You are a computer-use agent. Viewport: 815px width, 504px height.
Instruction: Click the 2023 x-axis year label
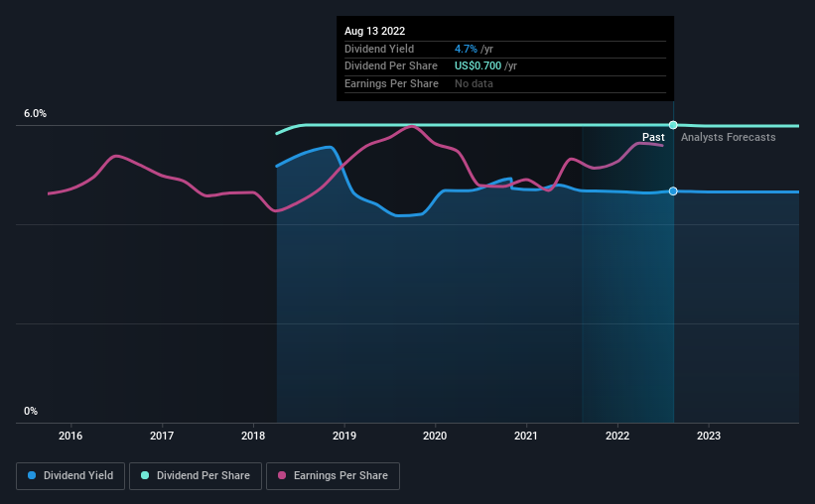709,436
